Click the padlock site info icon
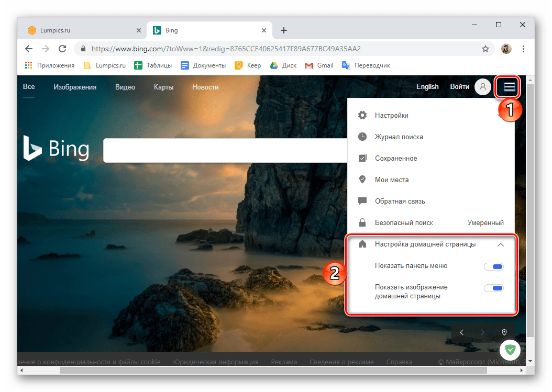 click(x=83, y=49)
